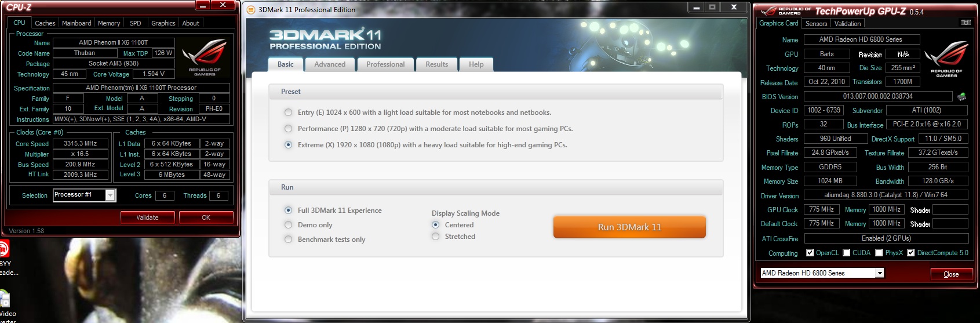Click the Shaders 960 Unified value
This screenshot has width=980, height=323.
pos(835,139)
